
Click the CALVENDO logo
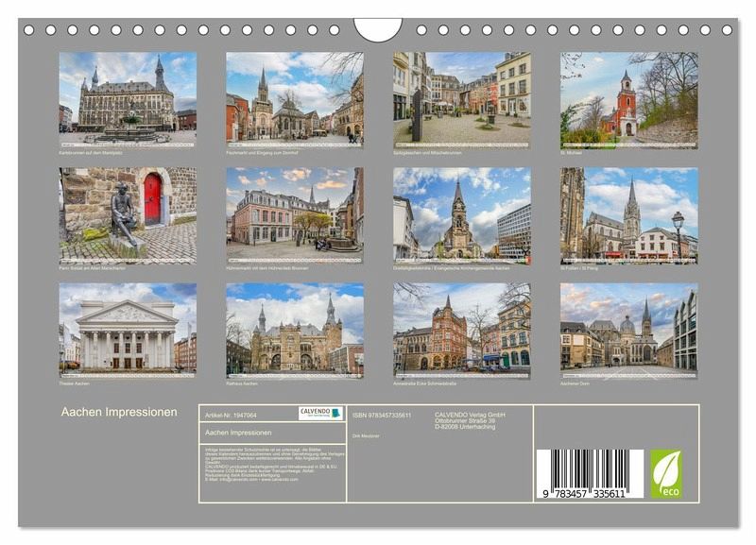coord(320,413)
